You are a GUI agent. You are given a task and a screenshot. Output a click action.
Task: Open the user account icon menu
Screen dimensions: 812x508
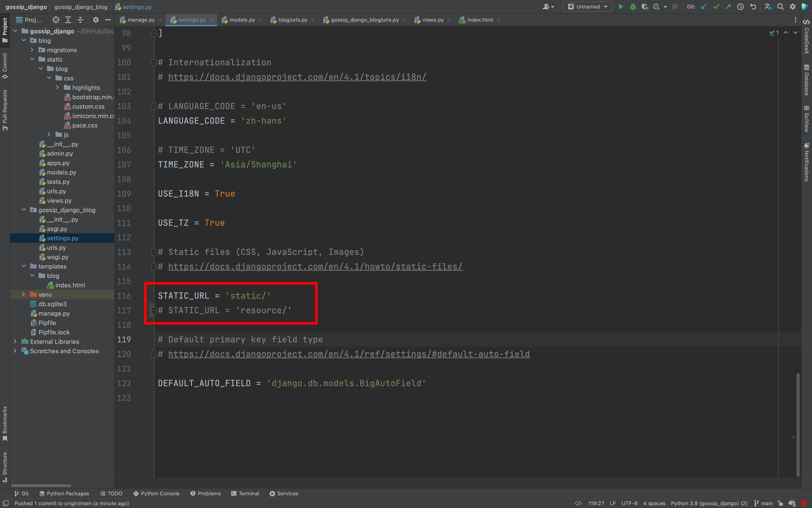coord(548,7)
